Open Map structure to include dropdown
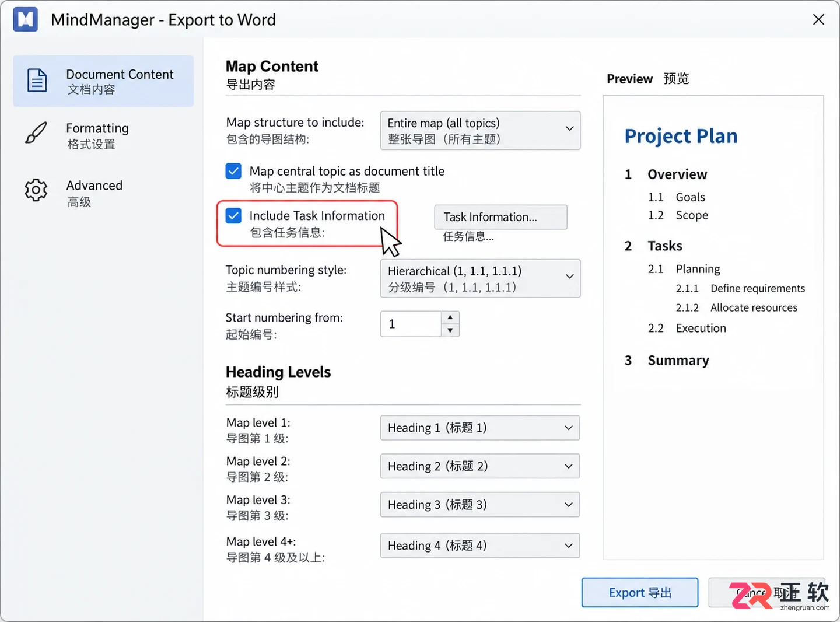 pos(480,131)
